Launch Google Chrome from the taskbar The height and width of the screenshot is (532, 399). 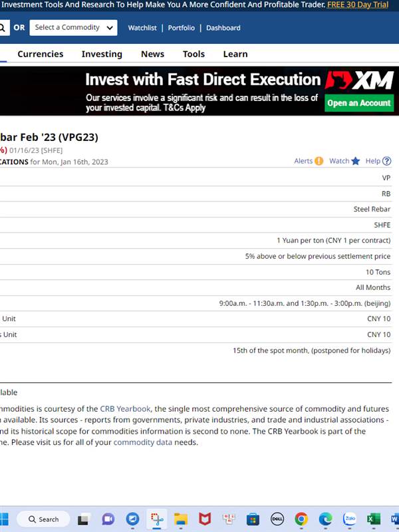(301, 519)
